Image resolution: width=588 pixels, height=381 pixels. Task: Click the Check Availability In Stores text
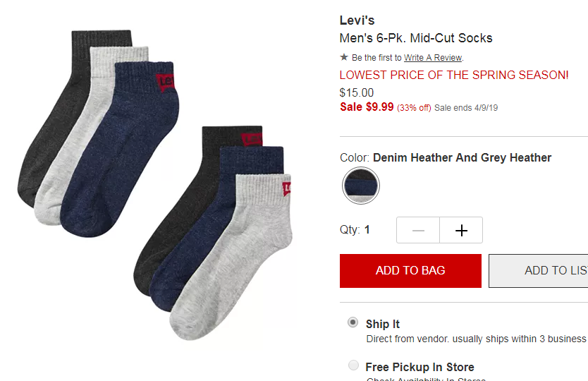coord(426,379)
